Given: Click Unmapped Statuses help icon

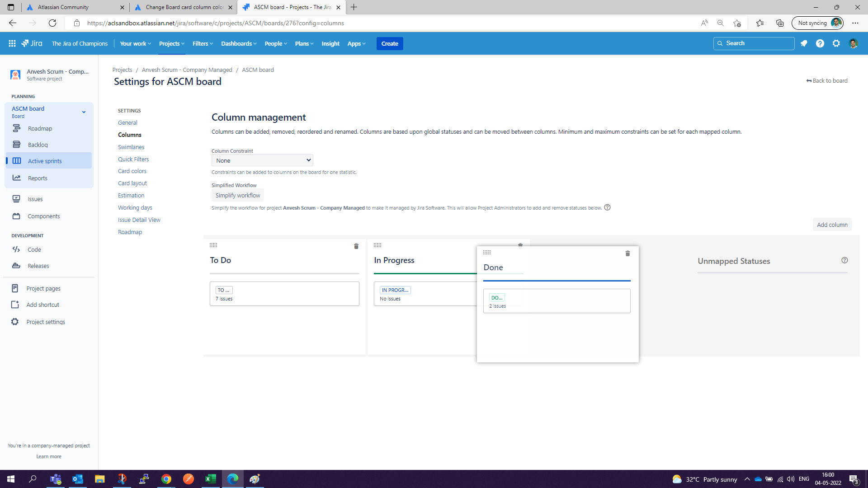Looking at the screenshot, I should pyautogui.click(x=844, y=260).
